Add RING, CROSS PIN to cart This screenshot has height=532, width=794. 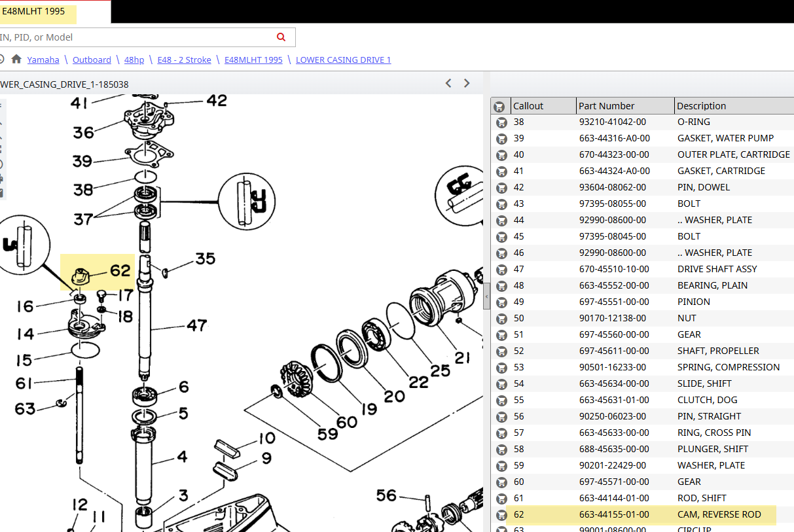click(501, 433)
